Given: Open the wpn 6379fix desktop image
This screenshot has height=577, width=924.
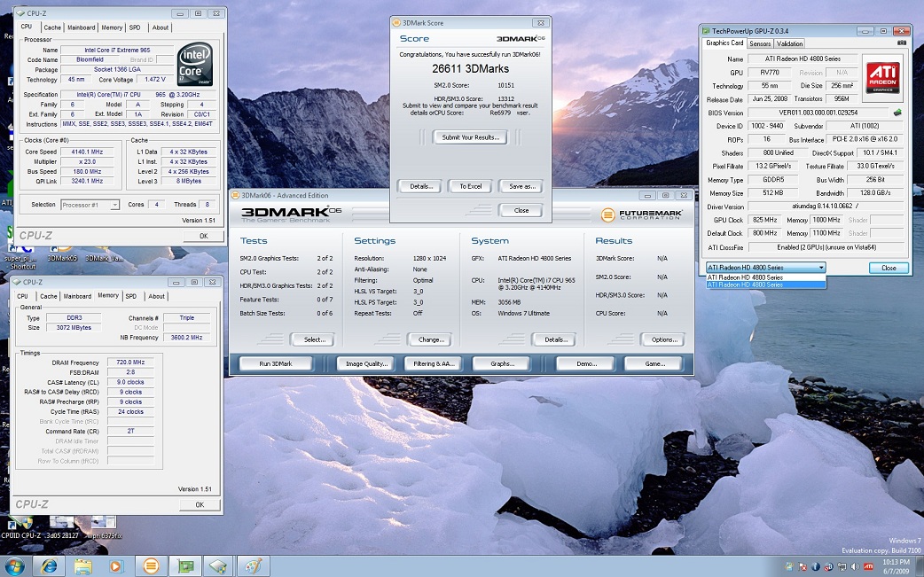Looking at the screenshot, I should 104,527.
